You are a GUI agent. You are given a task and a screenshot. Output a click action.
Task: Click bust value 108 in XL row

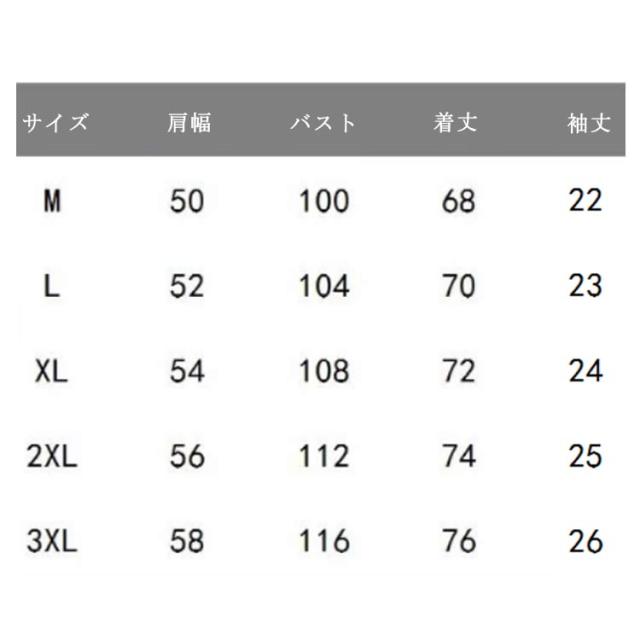point(324,372)
